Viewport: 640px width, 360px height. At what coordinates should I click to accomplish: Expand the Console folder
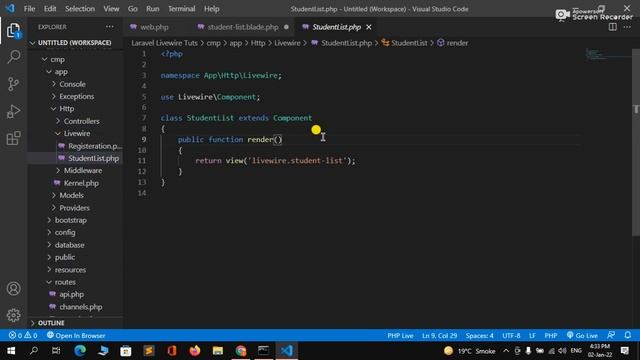72,84
